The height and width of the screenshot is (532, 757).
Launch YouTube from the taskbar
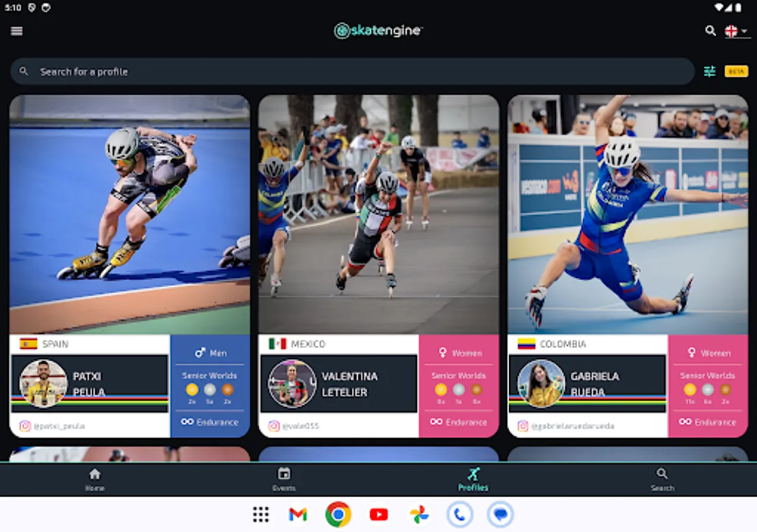(378, 514)
